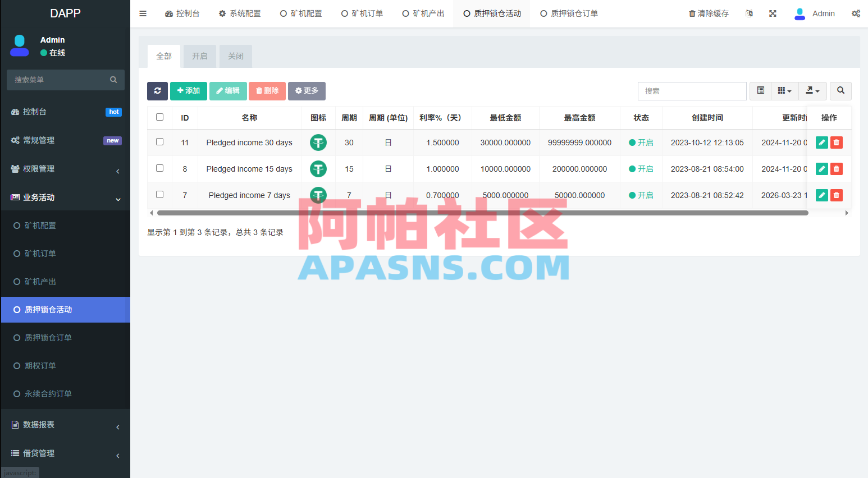This screenshot has width=868, height=478.
Task: Open 期权订单 in the sidebar
Action: [x=65, y=366]
